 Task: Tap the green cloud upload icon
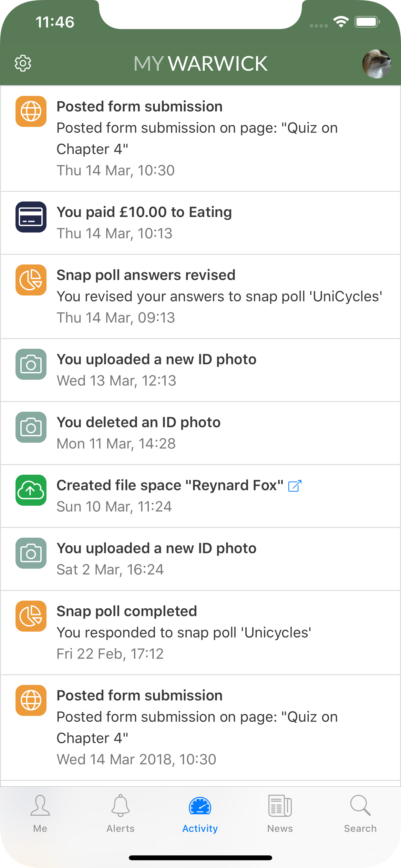pos(31,490)
